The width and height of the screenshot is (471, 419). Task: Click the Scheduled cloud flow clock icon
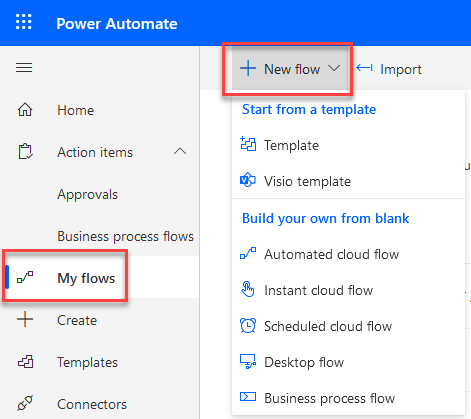coord(248,325)
